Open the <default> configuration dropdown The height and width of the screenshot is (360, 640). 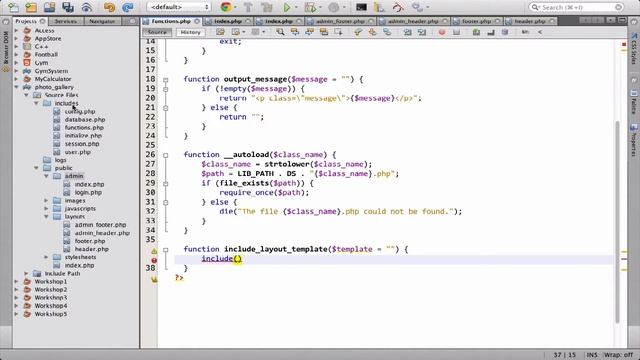point(178,7)
